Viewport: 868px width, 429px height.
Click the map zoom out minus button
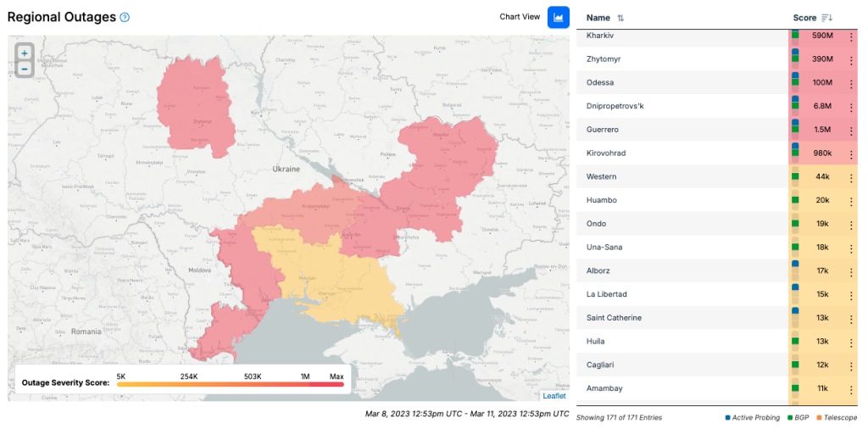[x=25, y=69]
